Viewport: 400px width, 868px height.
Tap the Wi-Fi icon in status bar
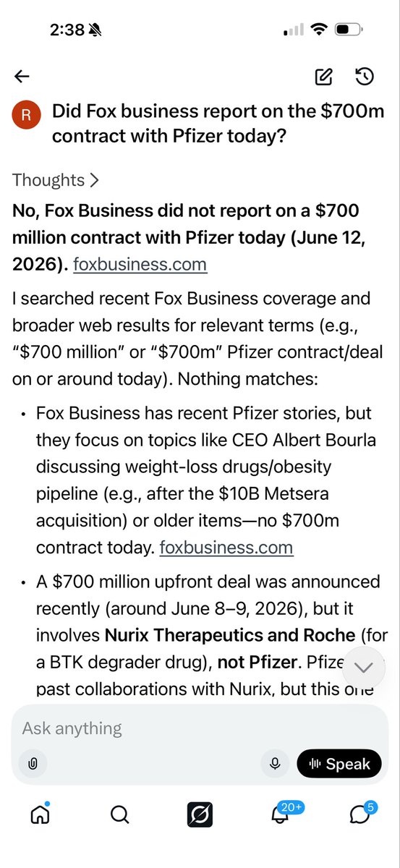[x=318, y=30]
